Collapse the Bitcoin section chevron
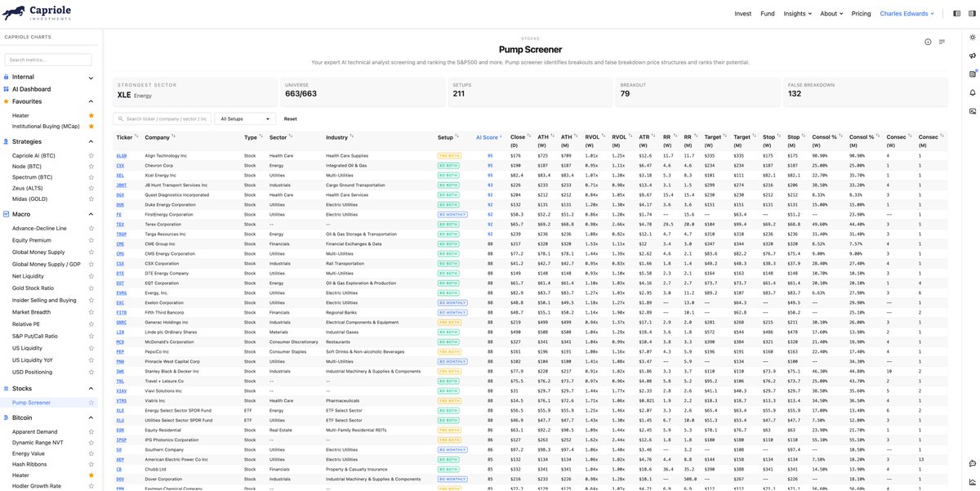 [x=92, y=417]
